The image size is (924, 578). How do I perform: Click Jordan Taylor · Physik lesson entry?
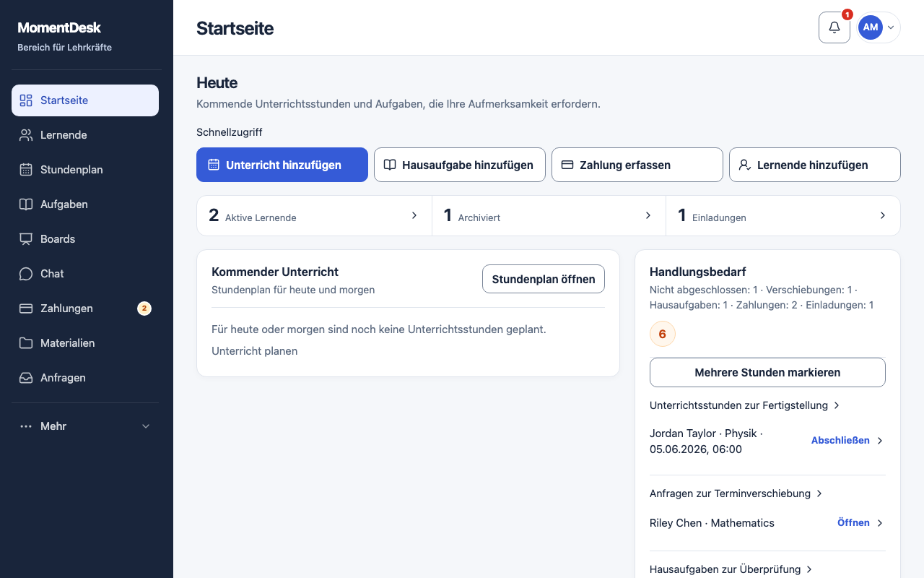tap(706, 441)
